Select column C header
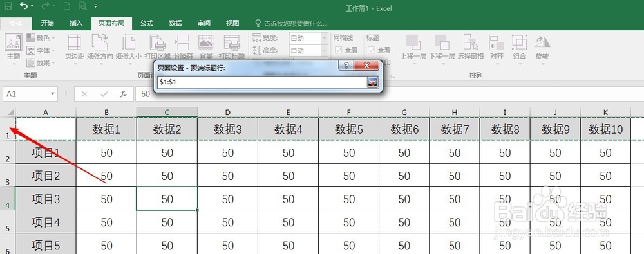This screenshot has height=254, width=644. click(x=167, y=112)
